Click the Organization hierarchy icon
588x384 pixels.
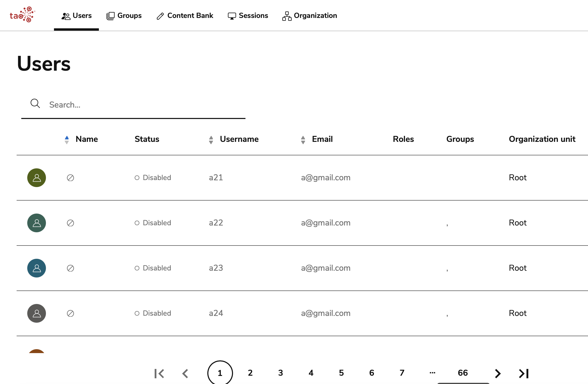[286, 16]
